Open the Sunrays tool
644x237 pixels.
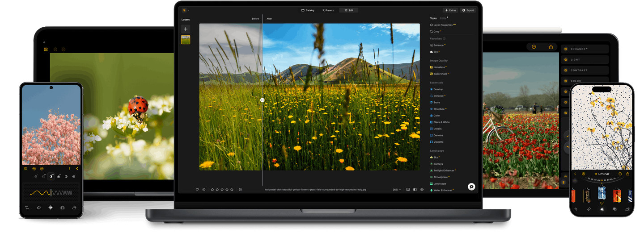[436, 164]
